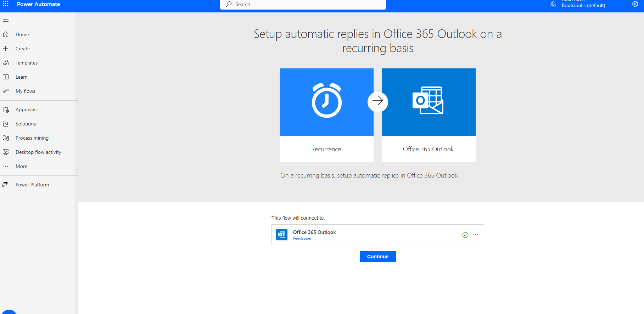Click the My flows icon
644x314 pixels.
pos(6,91)
